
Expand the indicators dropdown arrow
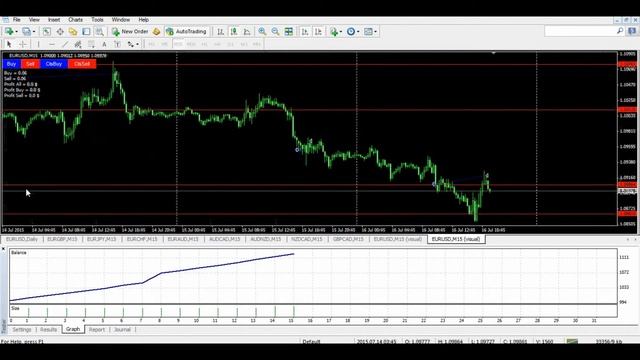(341, 31)
